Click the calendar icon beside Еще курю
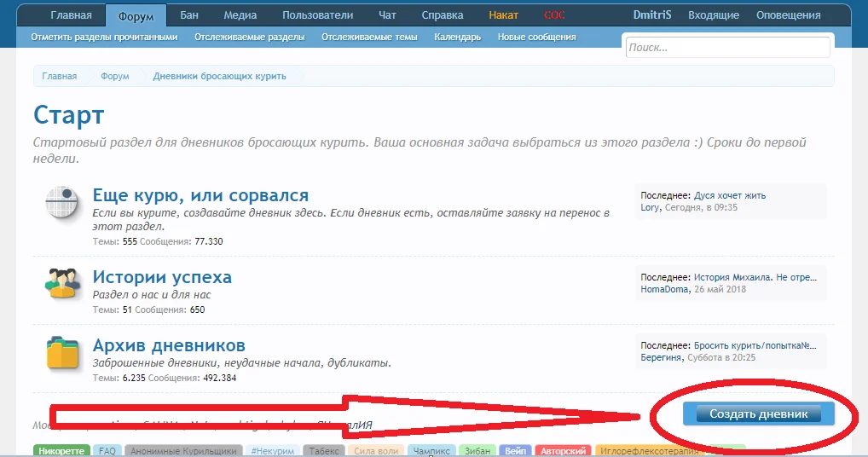868x457 pixels. (61, 203)
